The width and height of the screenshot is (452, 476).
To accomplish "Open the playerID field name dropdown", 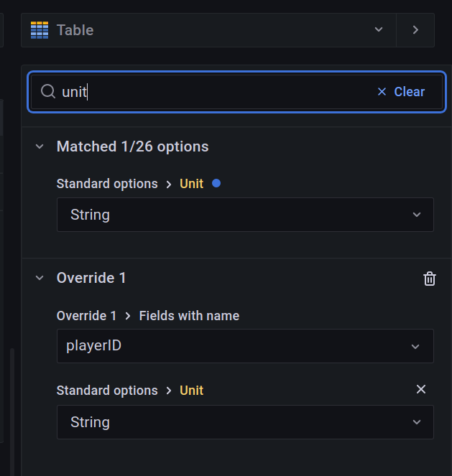I will [x=245, y=346].
